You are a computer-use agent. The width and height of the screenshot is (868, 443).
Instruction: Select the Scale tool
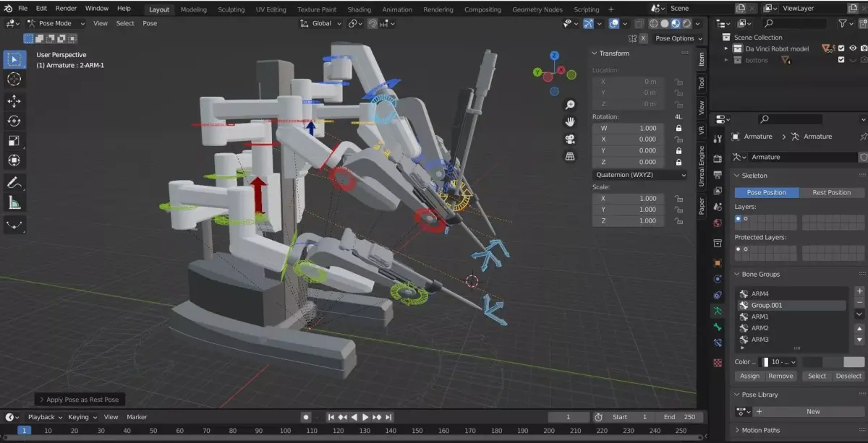pyautogui.click(x=14, y=140)
